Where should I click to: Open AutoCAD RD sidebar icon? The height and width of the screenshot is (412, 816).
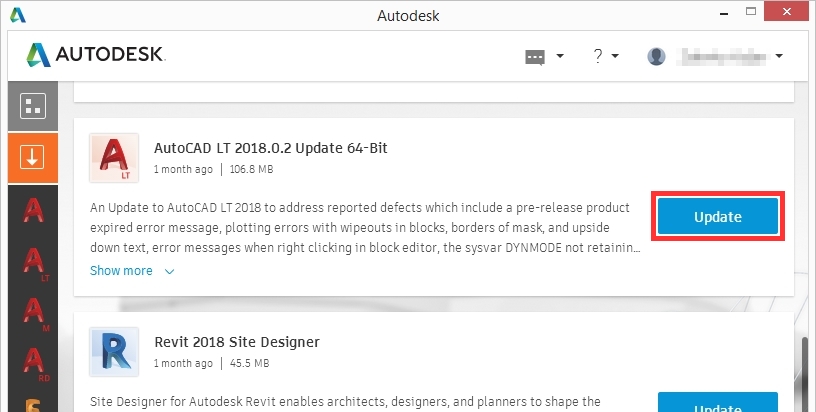[x=32, y=362]
